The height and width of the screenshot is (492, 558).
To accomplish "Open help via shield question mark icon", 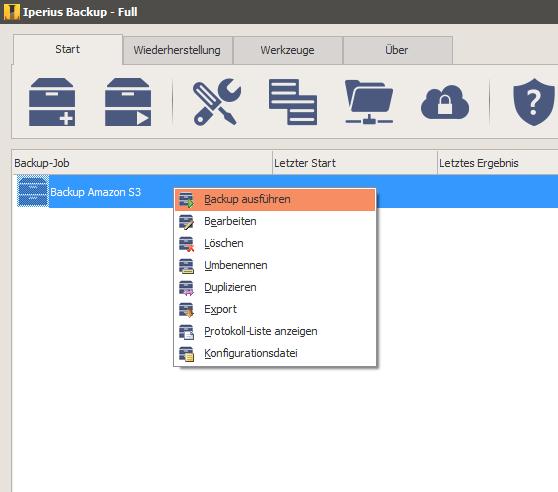I will click(534, 102).
